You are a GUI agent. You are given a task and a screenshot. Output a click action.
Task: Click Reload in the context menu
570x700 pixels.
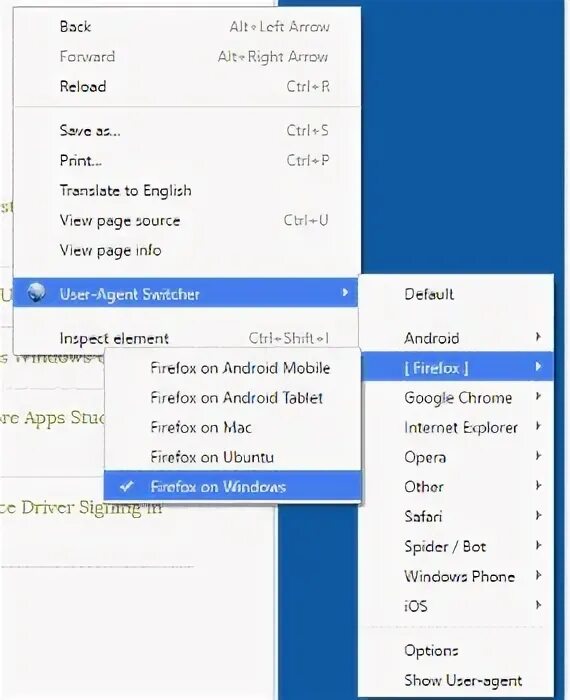[x=187, y=87]
